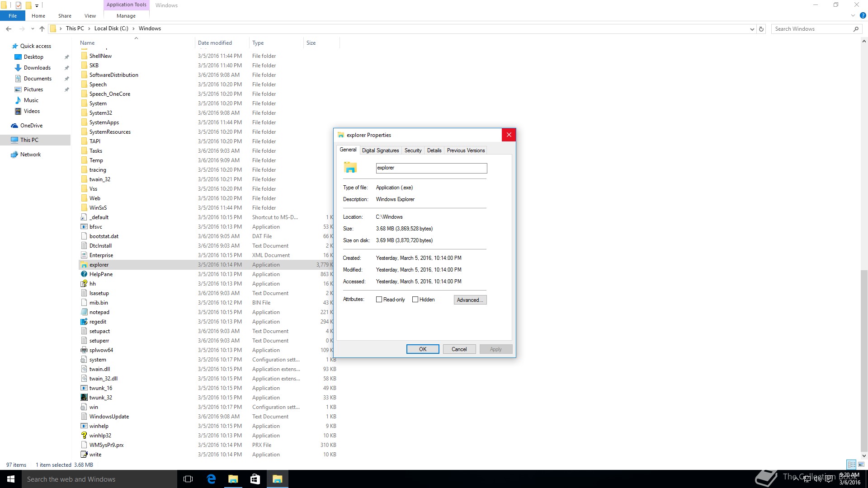Viewport: 868px width, 488px height.
Task: Open the Edge browser from taskbar
Action: pos(211,479)
